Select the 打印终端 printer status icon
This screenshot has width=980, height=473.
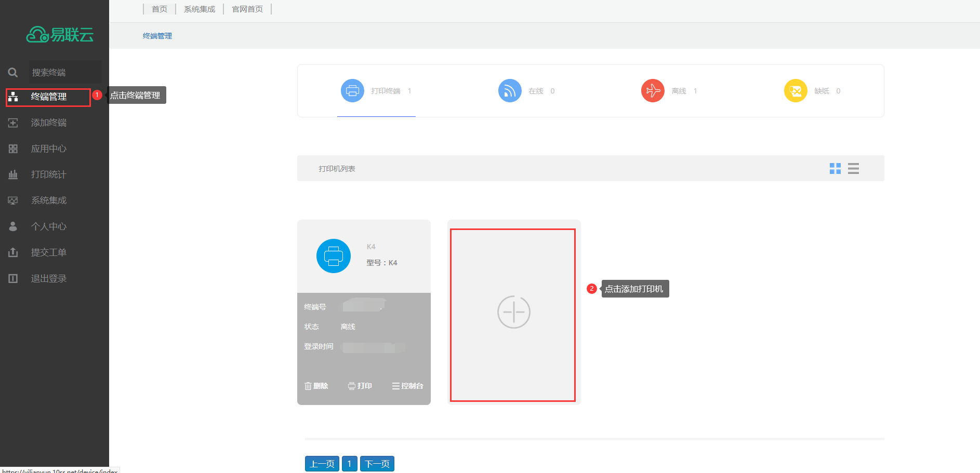352,91
